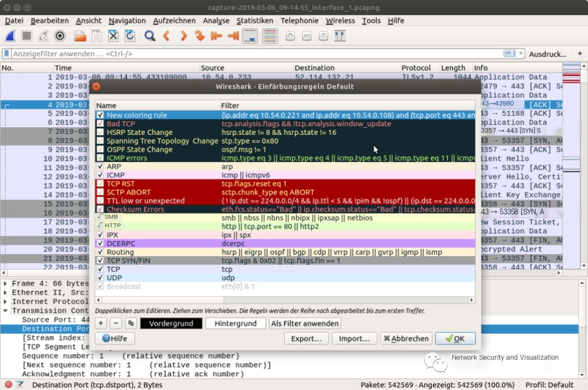Go to first packet icon
Viewport: 588px width, 390px height.
[216, 36]
